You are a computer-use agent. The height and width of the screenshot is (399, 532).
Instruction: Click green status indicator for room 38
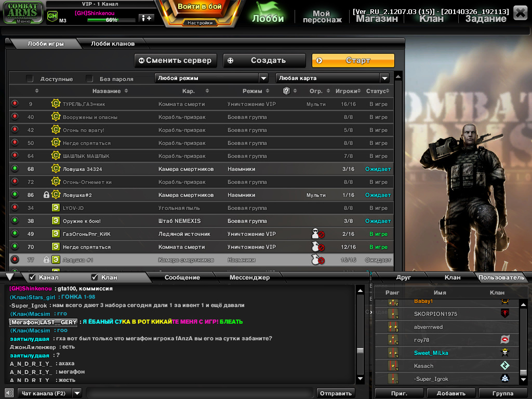(x=15, y=220)
